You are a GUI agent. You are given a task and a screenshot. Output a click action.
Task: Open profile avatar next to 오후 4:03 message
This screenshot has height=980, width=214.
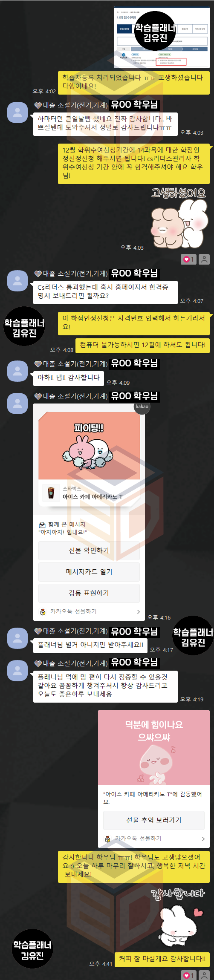click(x=17, y=112)
